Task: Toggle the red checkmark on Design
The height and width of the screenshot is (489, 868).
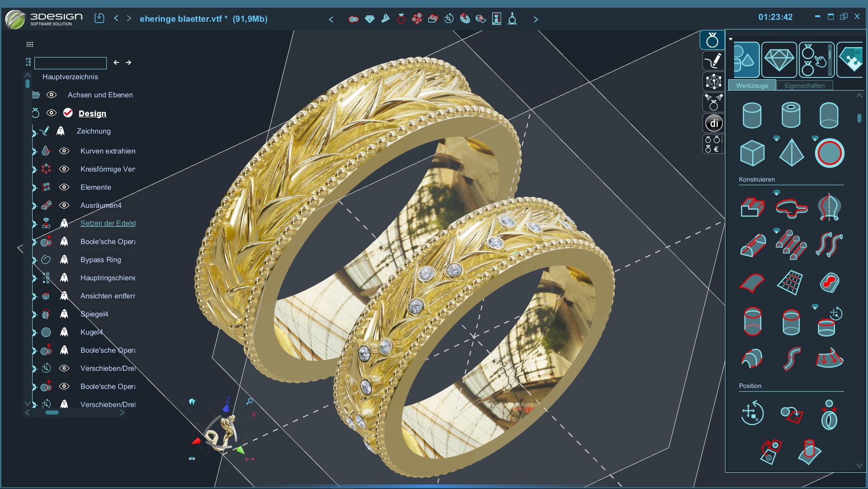Action: pos(68,113)
